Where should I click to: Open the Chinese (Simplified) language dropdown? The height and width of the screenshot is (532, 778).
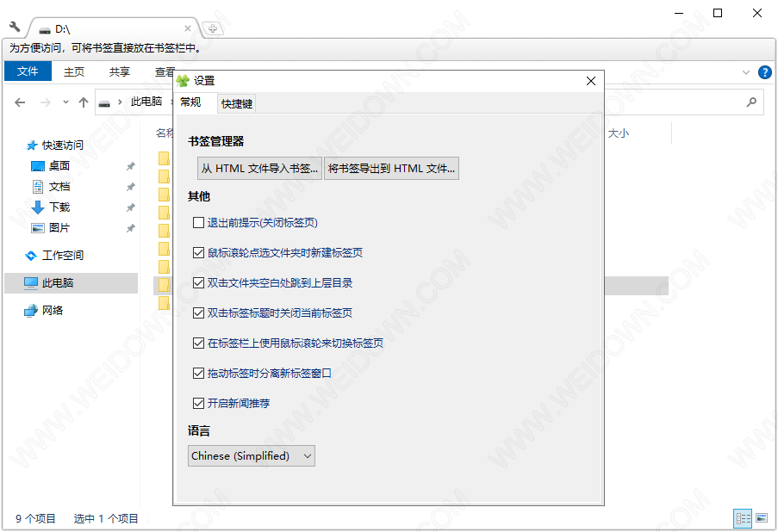click(x=251, y=456)
